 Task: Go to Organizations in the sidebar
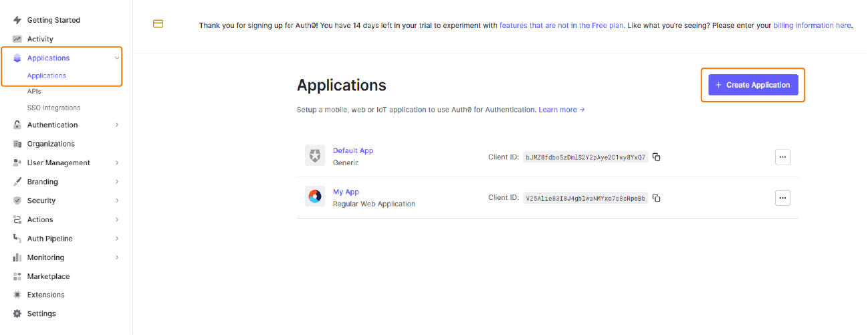point(51,144)
